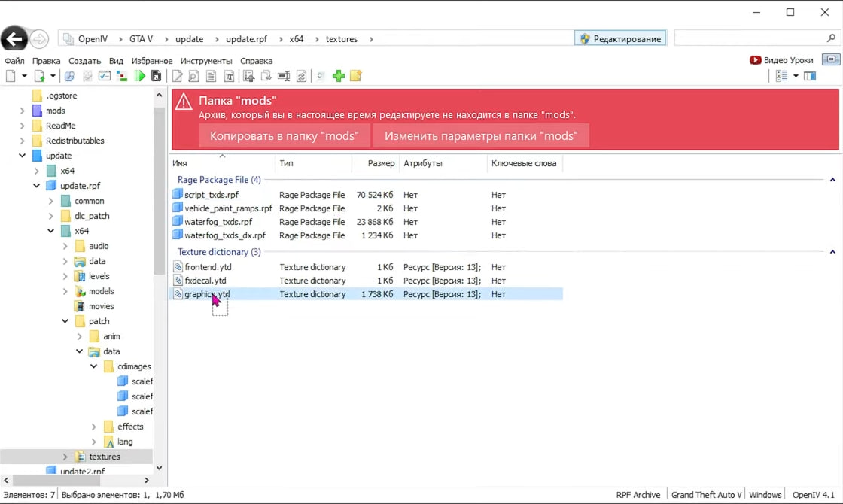
Task: Go to update.rpf in the breadcrumb
Action: [x=246, y=39]
